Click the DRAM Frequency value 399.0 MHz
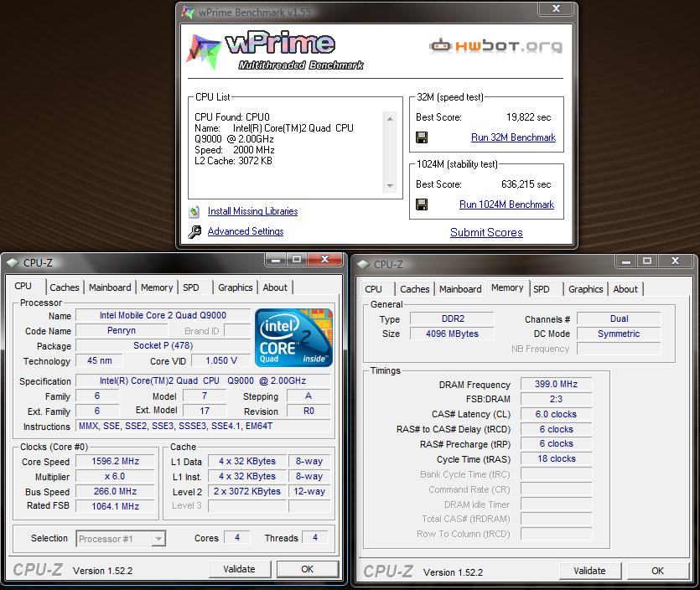 (x=557, y=384)
